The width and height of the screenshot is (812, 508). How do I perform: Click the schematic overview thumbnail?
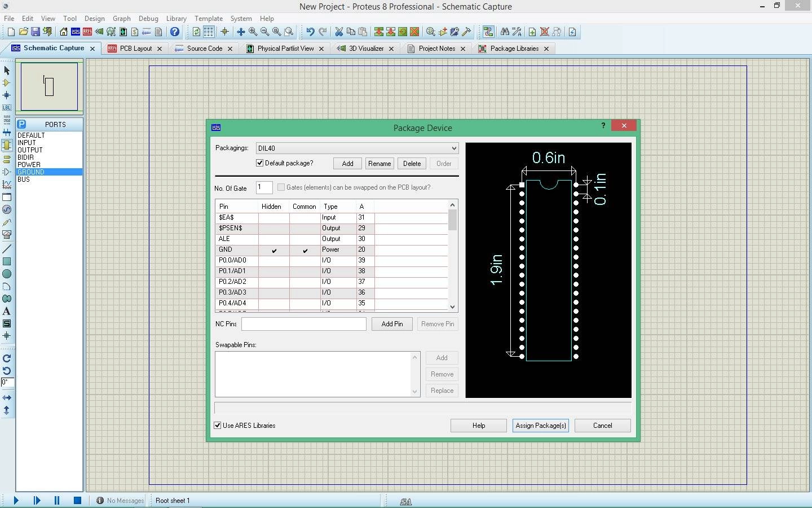[50, 86]
